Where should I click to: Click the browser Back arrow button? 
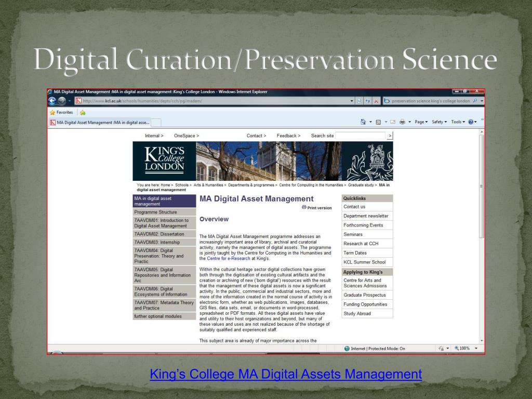[52, 101]
